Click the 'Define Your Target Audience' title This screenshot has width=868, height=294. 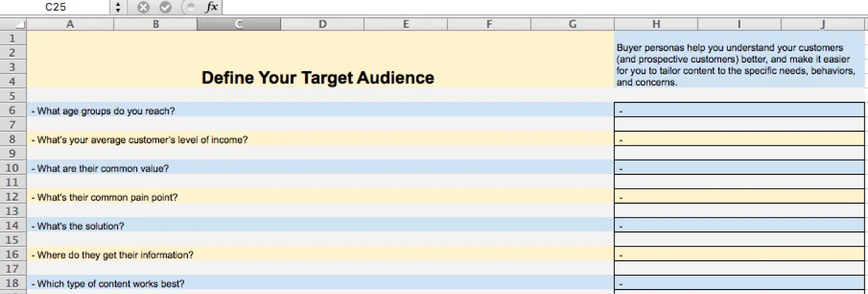[318, 78]
